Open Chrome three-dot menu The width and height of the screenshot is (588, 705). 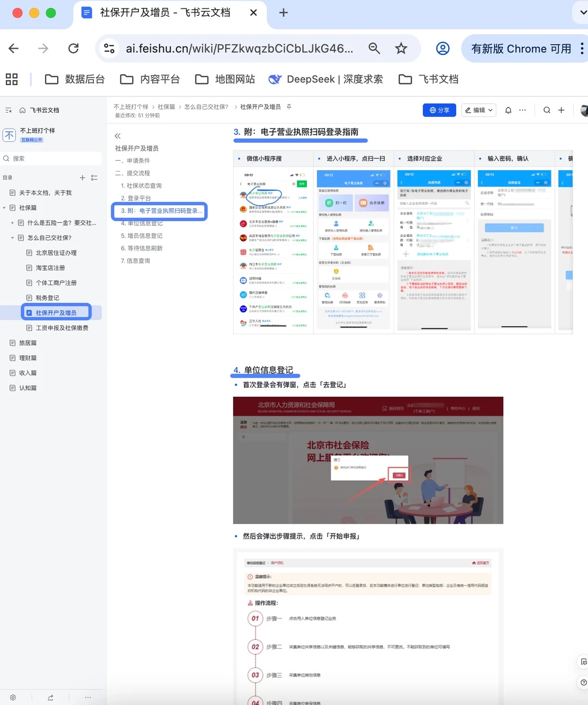pos(582,48)
